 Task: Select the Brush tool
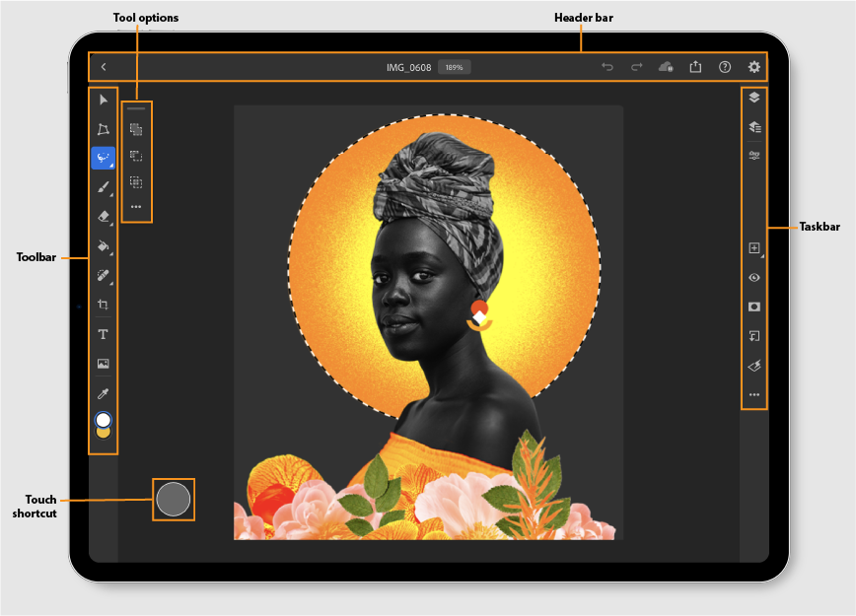(x=104, y=187)
